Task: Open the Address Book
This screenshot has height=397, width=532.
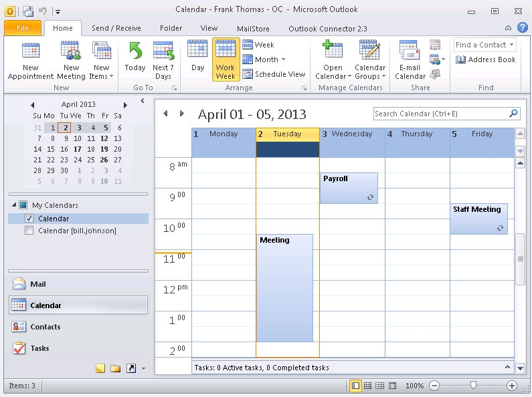Action: tap(486, 59)
